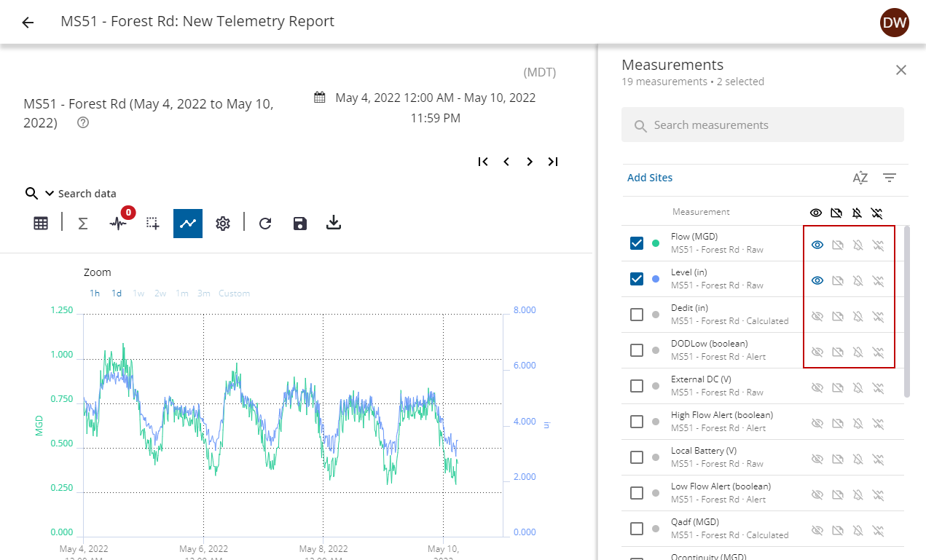
Task: Open the summary statistics sigma tool
Action: coord(82,223)
